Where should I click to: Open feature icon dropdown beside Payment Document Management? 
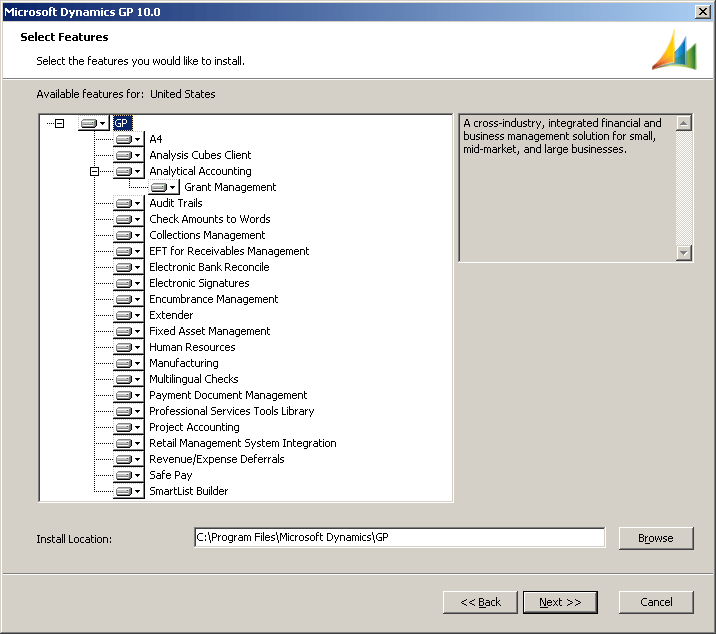pyautogui.click(x=129, y=395)
